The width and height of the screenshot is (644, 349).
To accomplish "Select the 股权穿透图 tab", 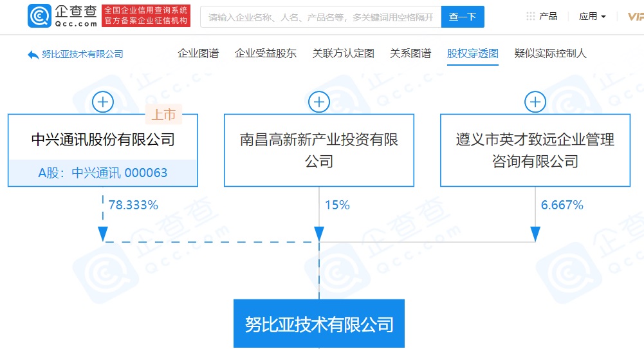I will pos(473,53).
